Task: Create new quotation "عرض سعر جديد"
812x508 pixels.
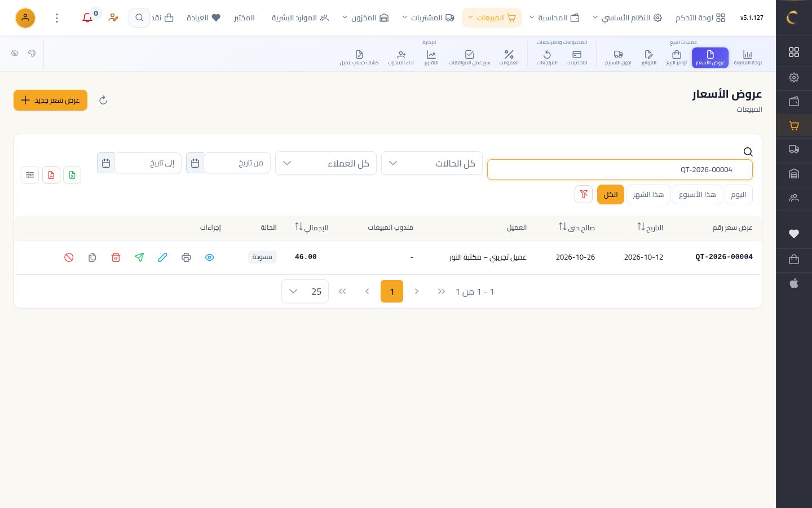Action: [x=50, y=100]
